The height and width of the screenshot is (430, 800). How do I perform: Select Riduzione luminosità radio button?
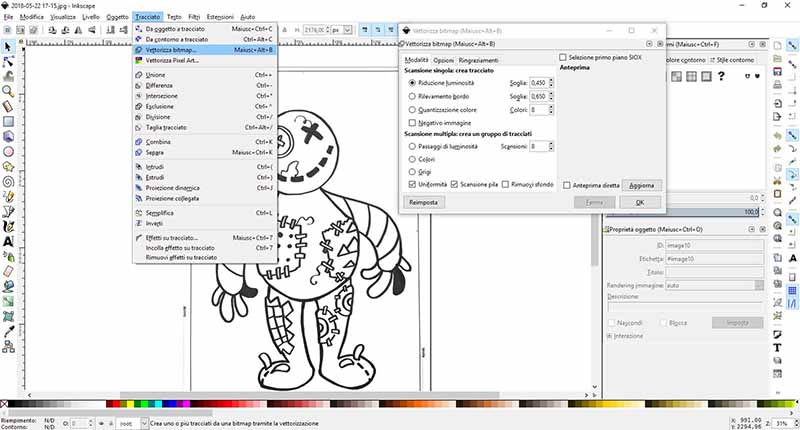(412, 83)
